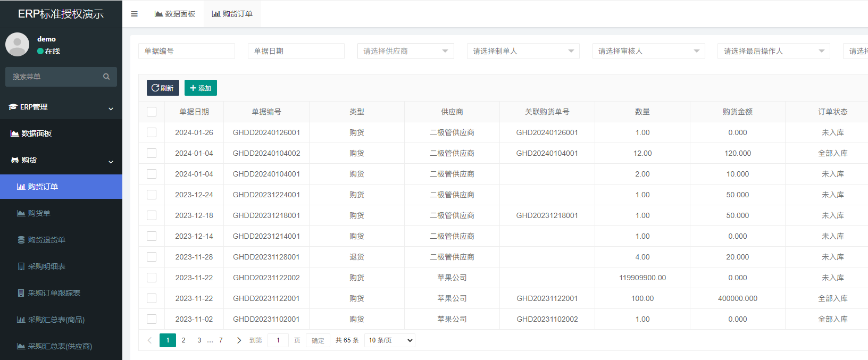Viewport: 868px width, 360px height.
Task: Click the 刷新 refresh button
Action: coord(163,88)
